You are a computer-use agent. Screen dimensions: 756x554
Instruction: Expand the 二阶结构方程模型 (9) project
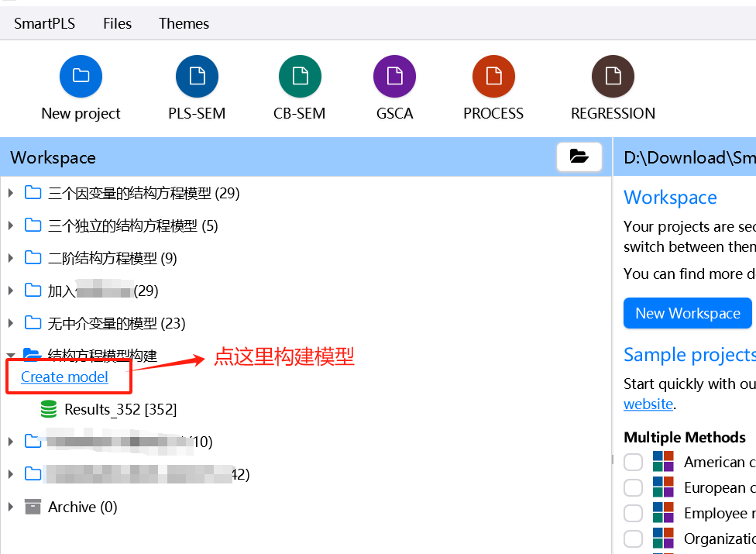(11, 258)
